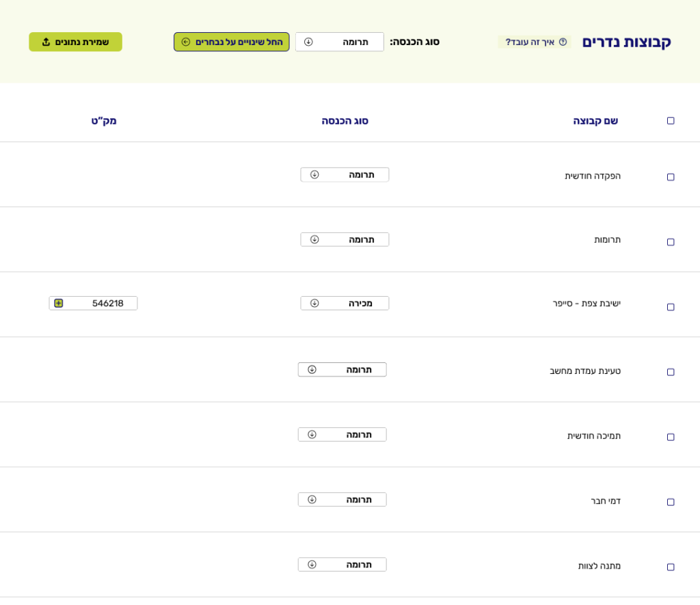Check the box for ישיבת צפת - סייפר
This screenshot has width=700, height=605.
671,307
